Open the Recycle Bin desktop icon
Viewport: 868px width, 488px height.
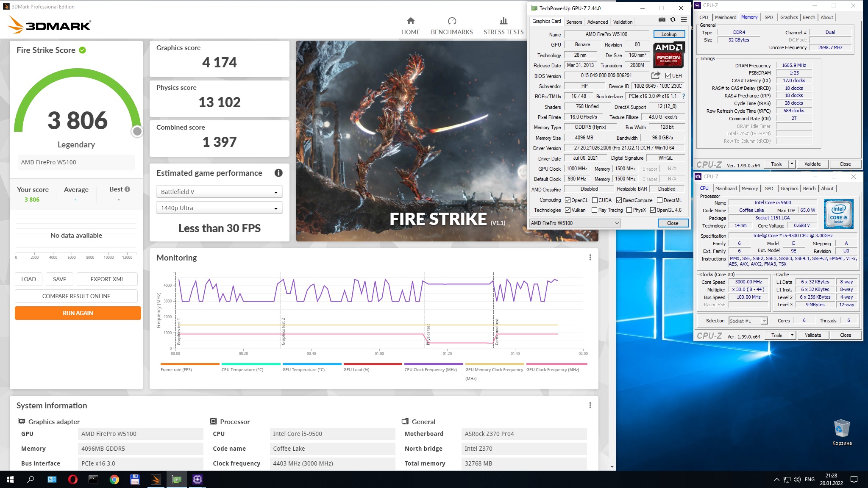pyautogui.click(x=842, y=432)
